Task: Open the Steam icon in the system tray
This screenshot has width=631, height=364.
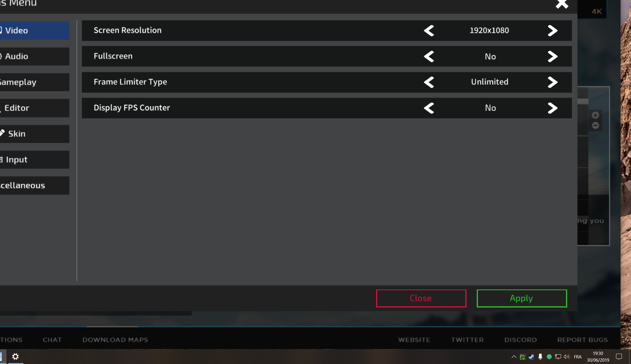Action: pyautogui.click(x=531, y=356)
